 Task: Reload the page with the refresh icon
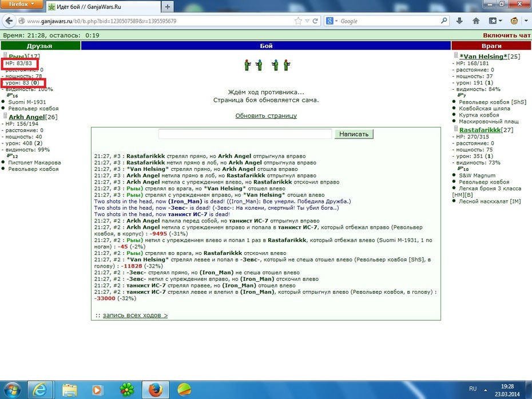pos(315,21)
